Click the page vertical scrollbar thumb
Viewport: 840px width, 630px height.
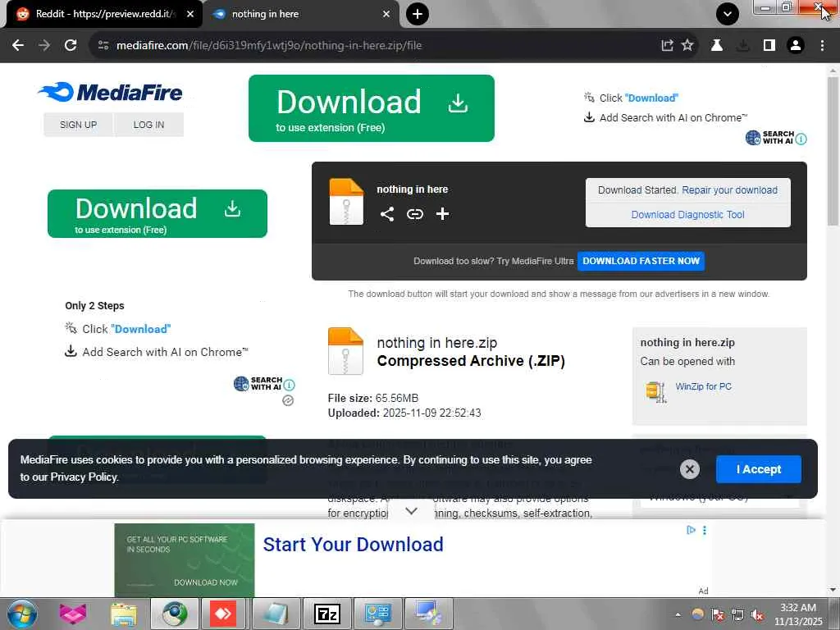coord(833,151)
